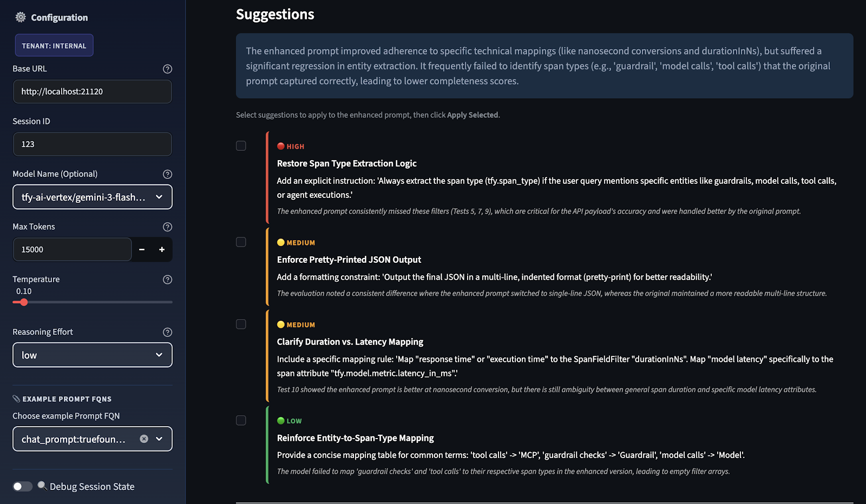Click the TENANT: INTERNAL badge
Viewport: 866px width, 504px height.
pos(54,45)
